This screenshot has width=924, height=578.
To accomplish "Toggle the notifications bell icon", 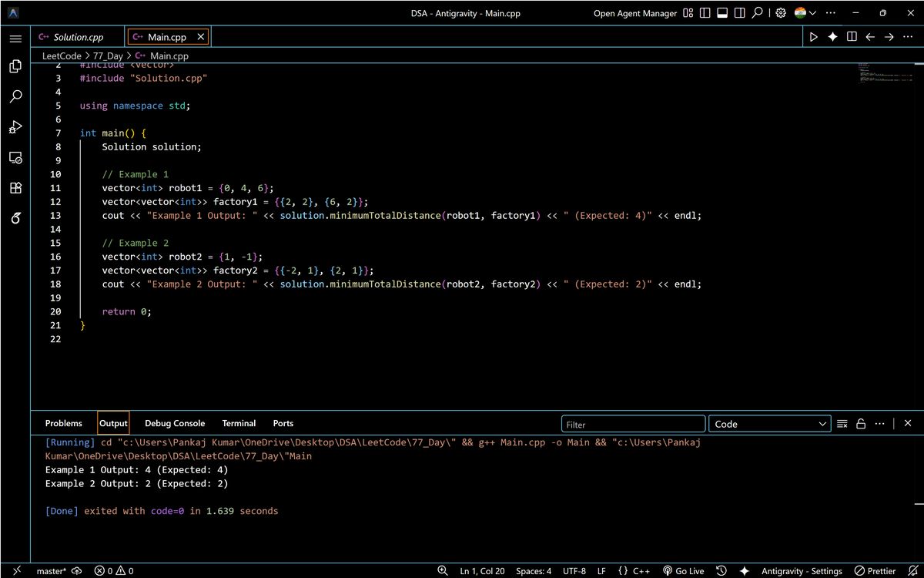I will [x=913, y=571].
